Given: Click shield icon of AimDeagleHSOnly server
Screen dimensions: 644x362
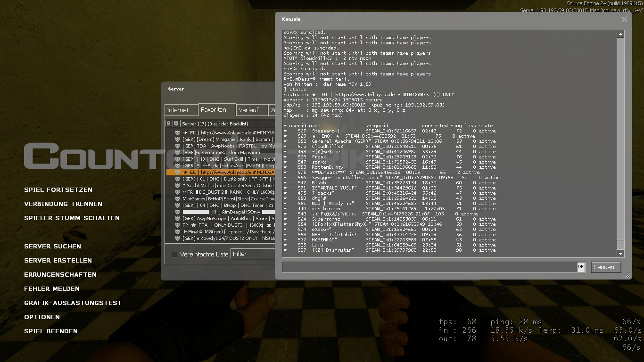Looking at the screenshot, I should click(x=177, y=212).
